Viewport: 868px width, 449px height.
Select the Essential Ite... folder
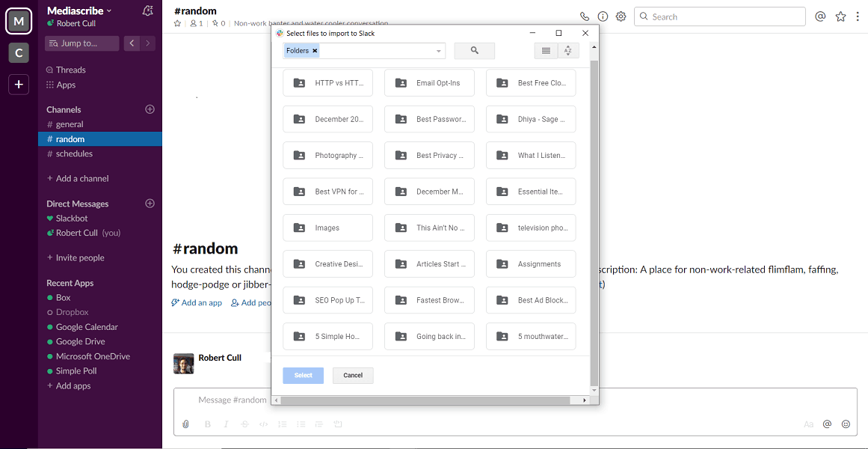(531, 192)
